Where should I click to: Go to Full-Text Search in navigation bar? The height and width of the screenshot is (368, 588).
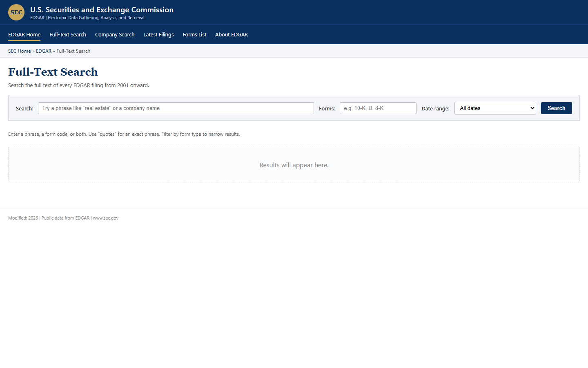pyautogui.click(x=68, y=35)
